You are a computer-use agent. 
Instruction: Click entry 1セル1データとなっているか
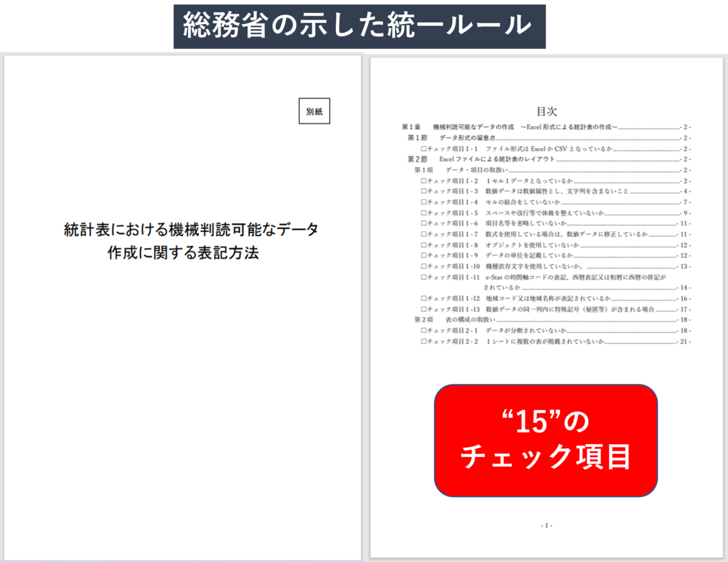coord(529,181)
